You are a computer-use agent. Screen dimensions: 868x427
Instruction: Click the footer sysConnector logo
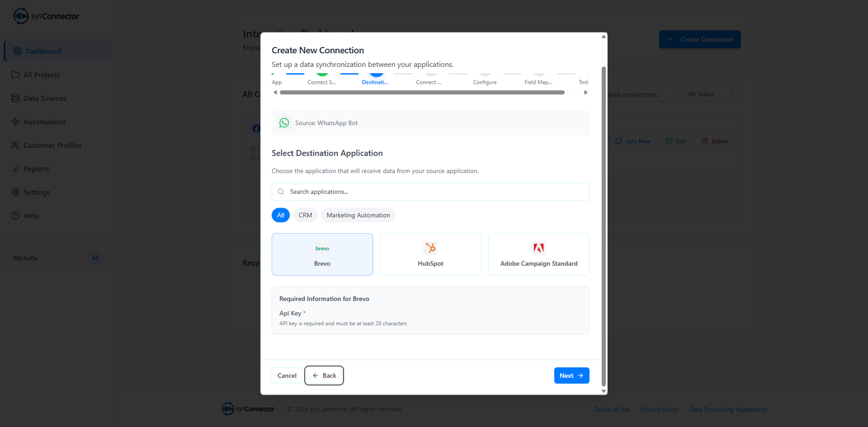[248, 409]
